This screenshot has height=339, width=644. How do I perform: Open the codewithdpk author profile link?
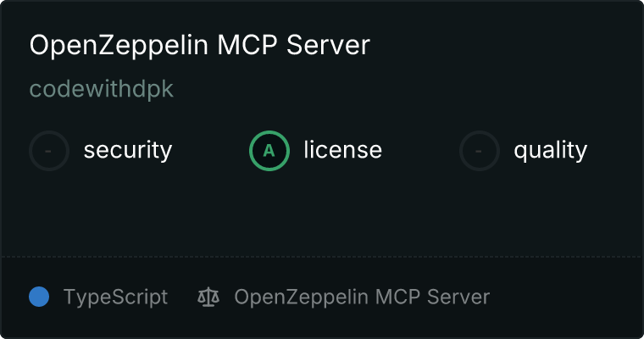[102, 89]
